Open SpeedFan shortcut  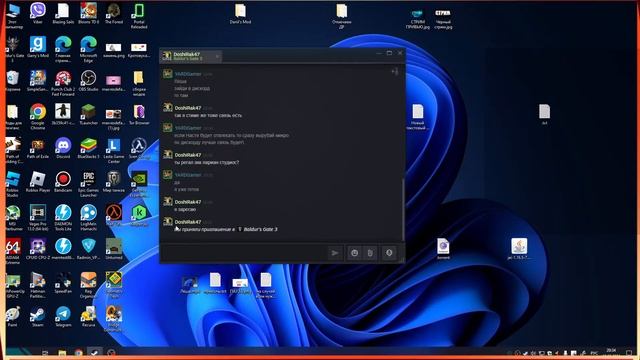point(63,283)
